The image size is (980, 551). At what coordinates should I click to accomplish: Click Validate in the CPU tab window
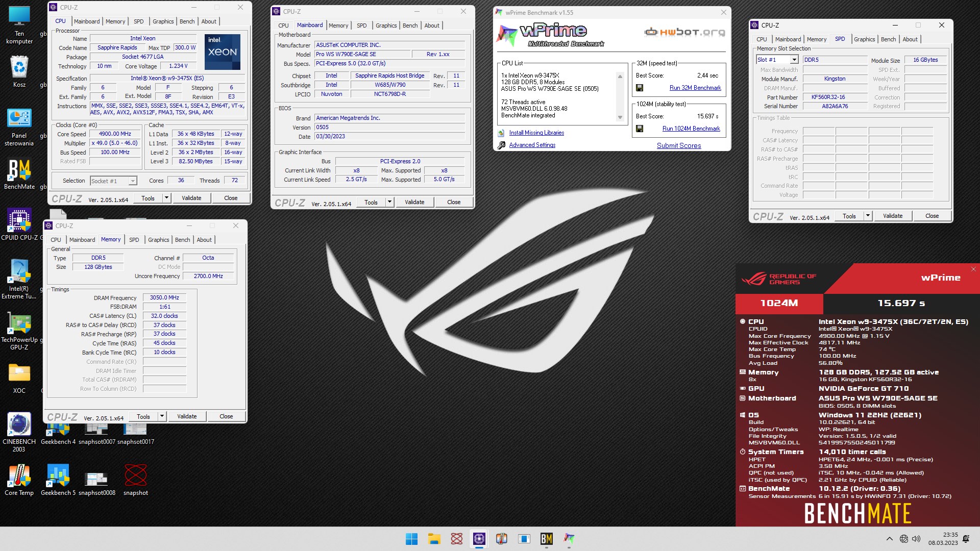pyautogui.click(x=191, y=198)
